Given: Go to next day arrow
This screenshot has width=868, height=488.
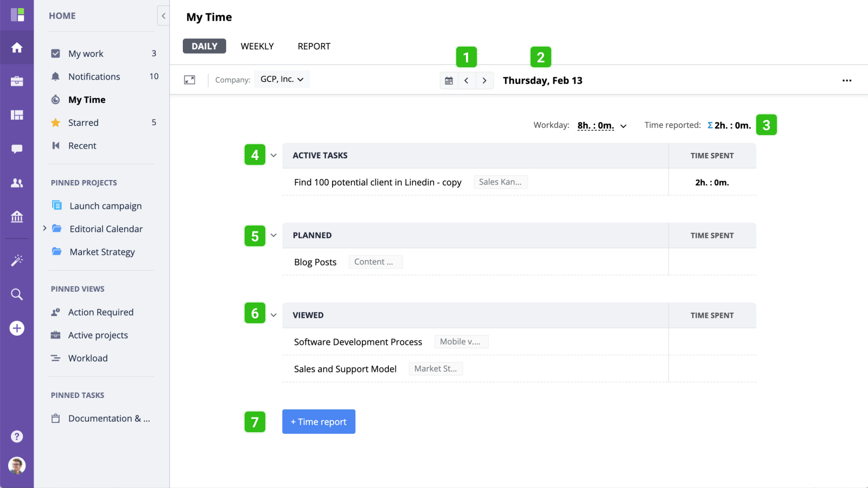Looking at the screenshot, I should (484, 80).
